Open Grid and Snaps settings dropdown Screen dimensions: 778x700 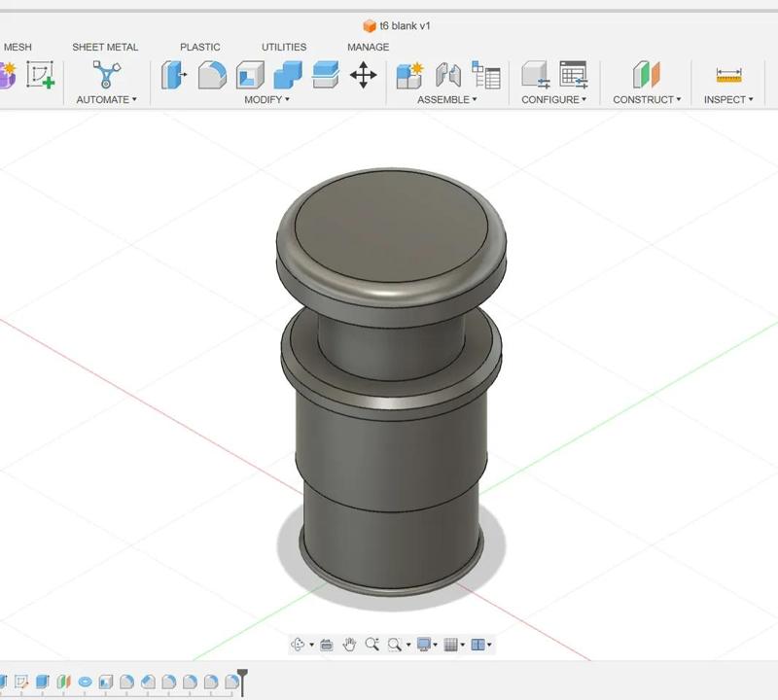(453, 645)
